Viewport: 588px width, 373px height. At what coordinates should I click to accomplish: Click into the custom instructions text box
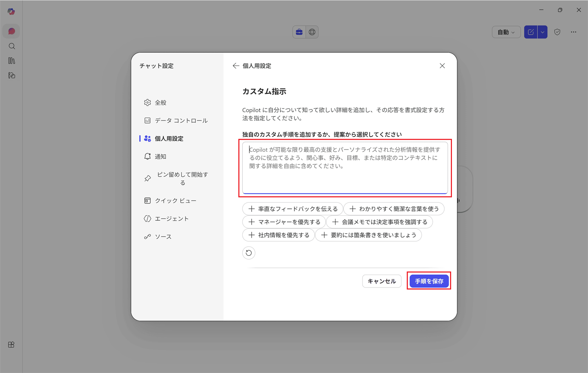point(345,168)
